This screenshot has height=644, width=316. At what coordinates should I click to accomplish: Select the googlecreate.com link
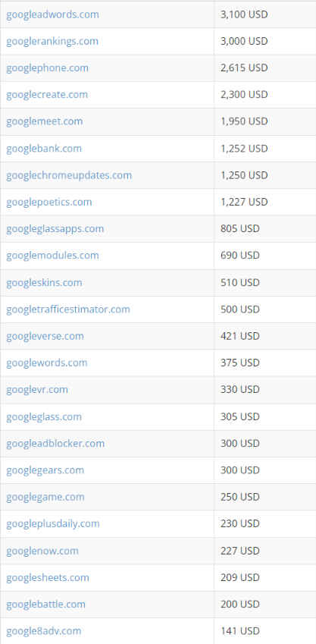point(47,95)
